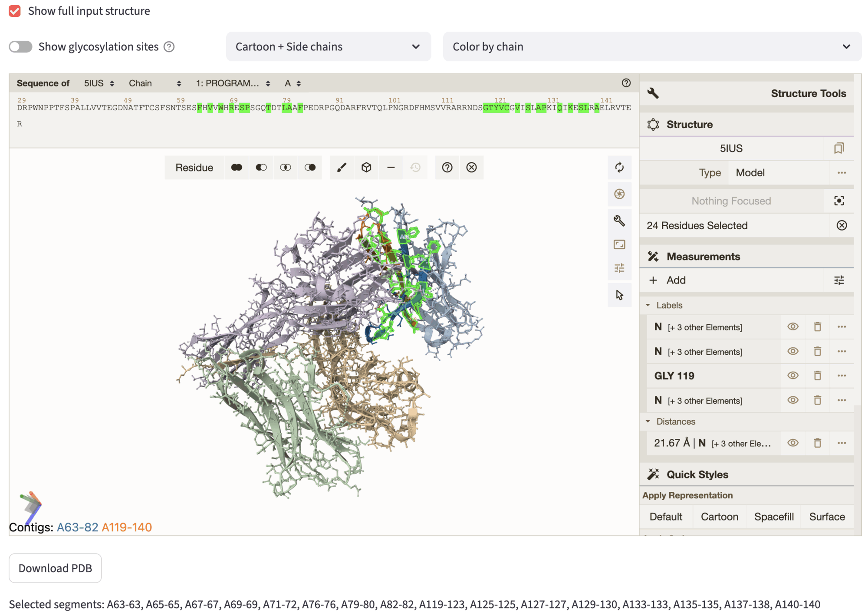
Task: Click the reset camera rotate icon
Action: 619,168
